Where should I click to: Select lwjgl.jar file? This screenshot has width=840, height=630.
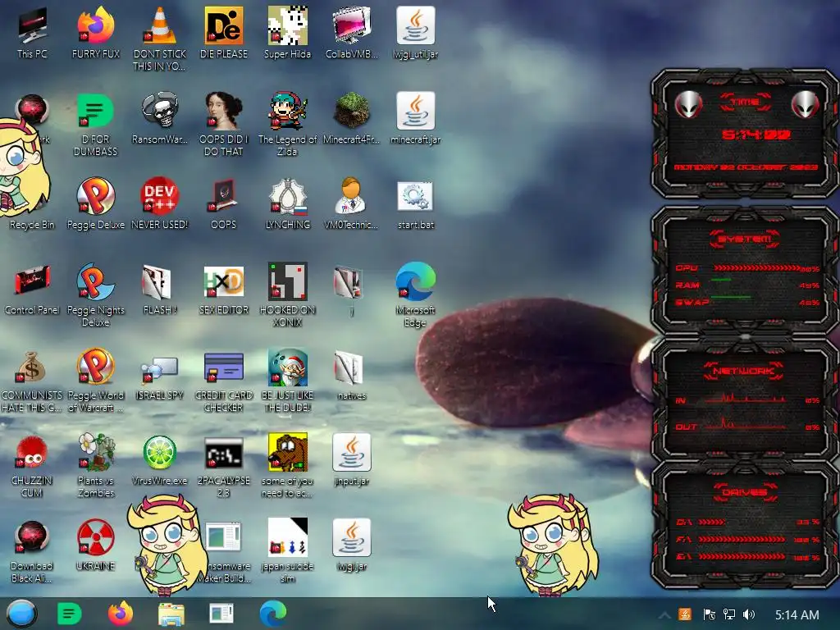pos(351,545)
